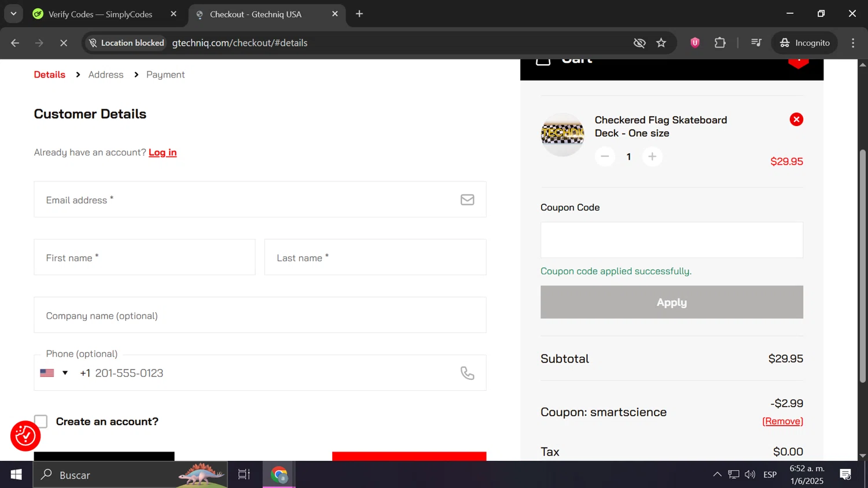Image resolution: width=868 pixels, height=488 pixels.
Task: Click the Subtotal amount $29.95
Action: [x=785, y=358]
